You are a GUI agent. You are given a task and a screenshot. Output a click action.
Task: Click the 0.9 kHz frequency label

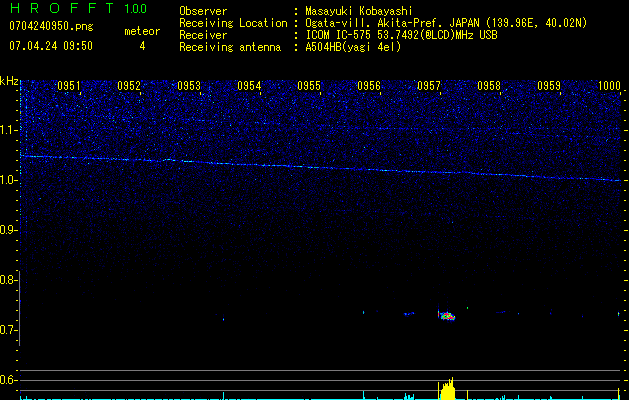click(x=8, y=230)
